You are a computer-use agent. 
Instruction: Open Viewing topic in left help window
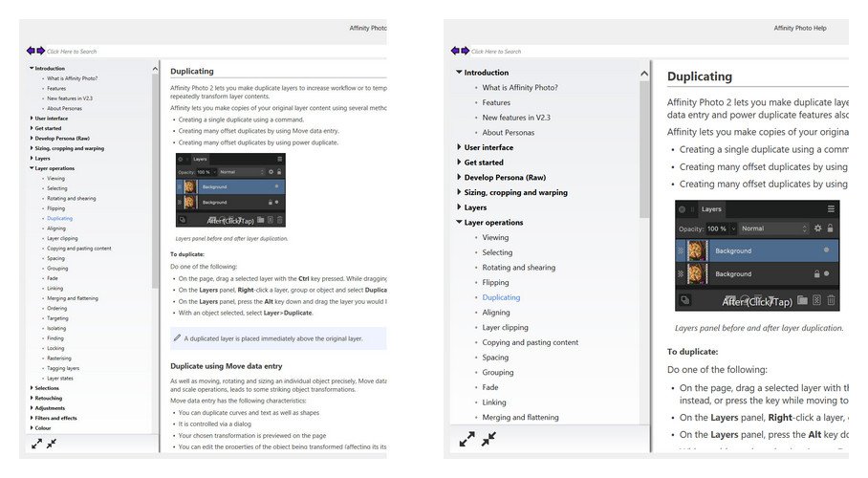[x=55, y=179]
